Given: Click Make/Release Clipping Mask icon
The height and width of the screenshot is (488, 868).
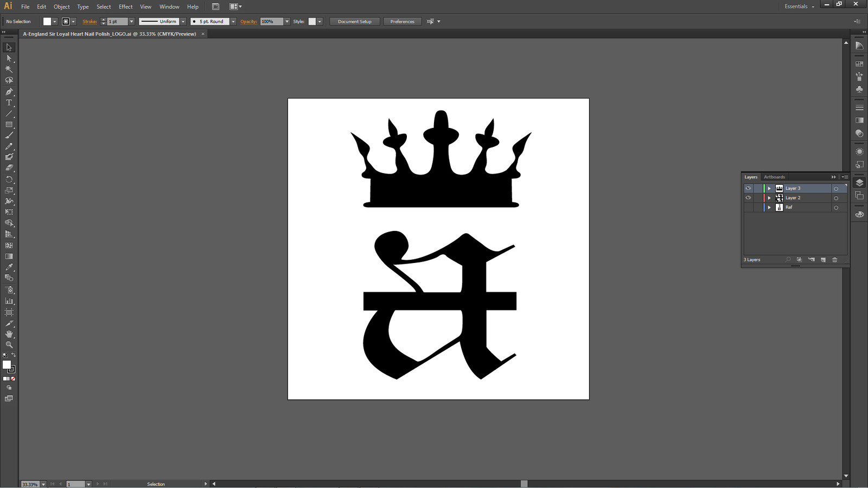Looking at the screenshot, I should tap(799, 260).
